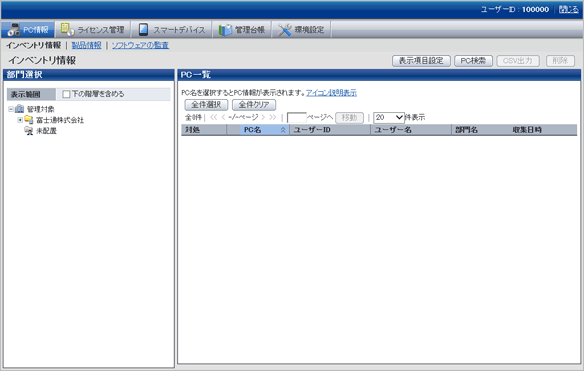Click the ユーザーID column header
Viewport: 584px width, 371px height.
point(330,130)
